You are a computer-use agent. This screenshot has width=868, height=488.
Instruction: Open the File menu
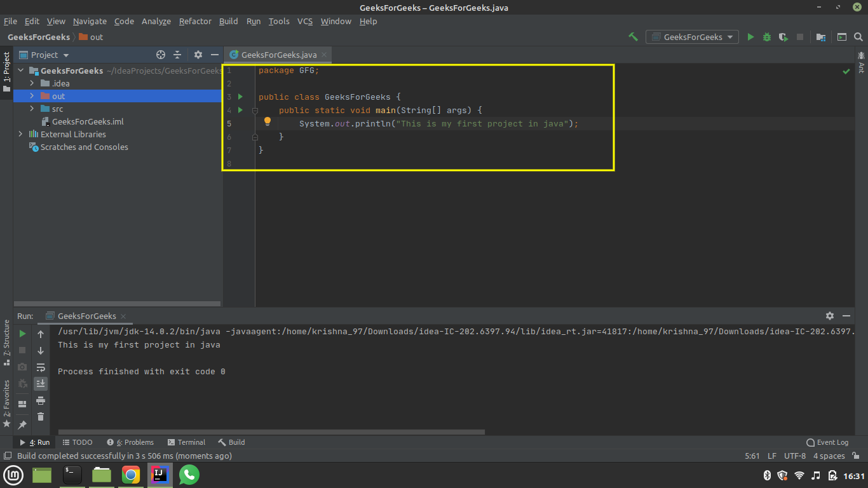(10, 21)
